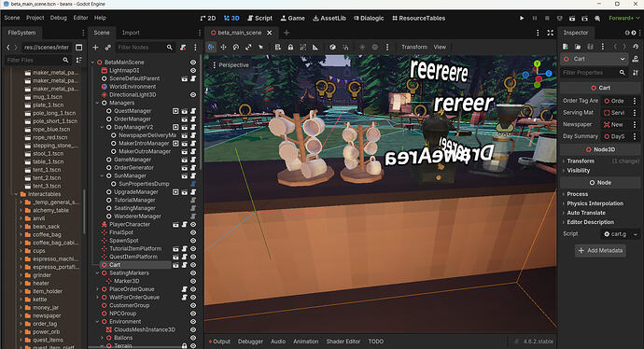Viewport: 644px width, 349px height.
Task: Lock the selected node with lock icon
Action: [x=290, y=48]
